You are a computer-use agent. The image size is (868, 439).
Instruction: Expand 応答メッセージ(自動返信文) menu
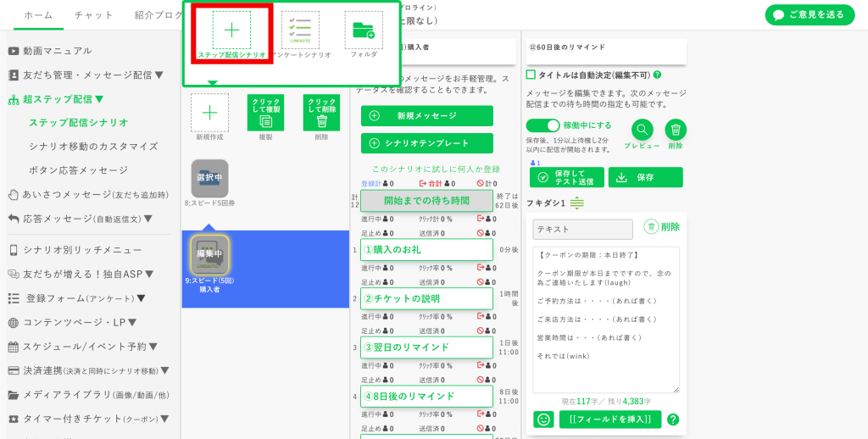click(x=81, y=219)
